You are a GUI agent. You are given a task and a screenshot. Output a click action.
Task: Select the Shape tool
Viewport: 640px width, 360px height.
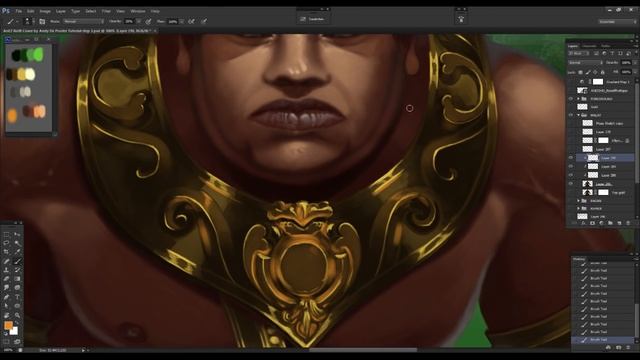[17, 306]
